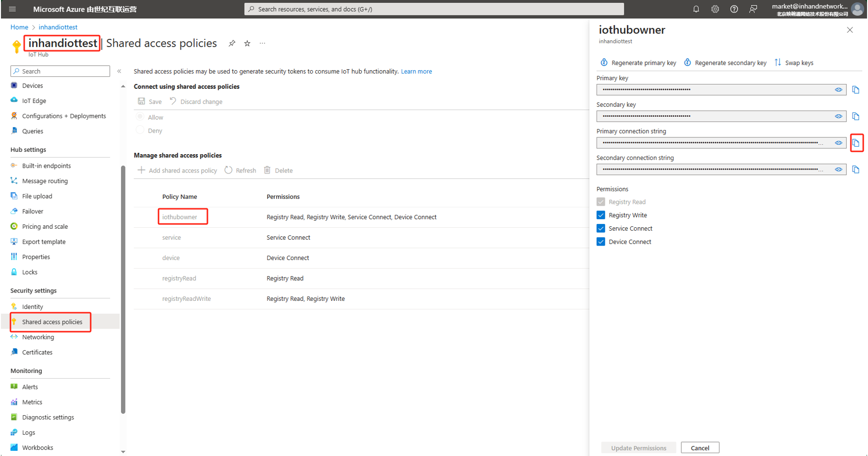Show the Secondary key value
868x456 pixels.
(x=838, y=116)
